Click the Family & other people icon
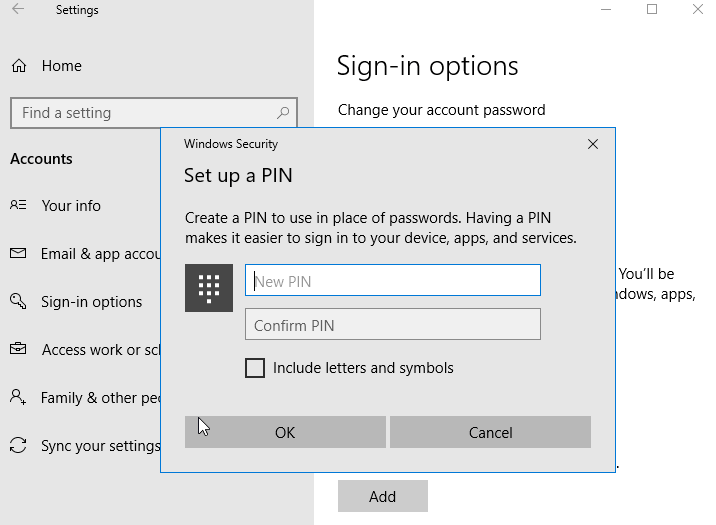 [x=18, y=397]
